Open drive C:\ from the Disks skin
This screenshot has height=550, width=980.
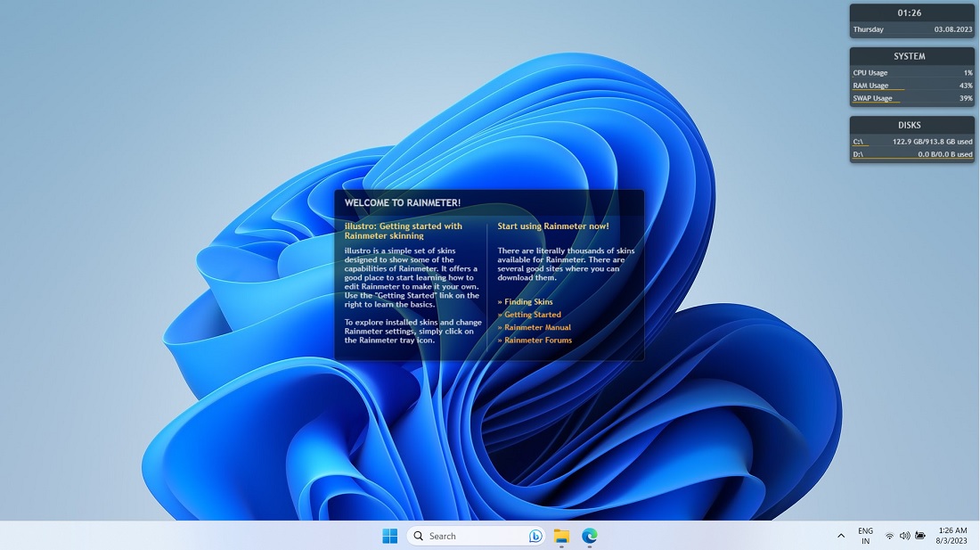tap(858, 141)
